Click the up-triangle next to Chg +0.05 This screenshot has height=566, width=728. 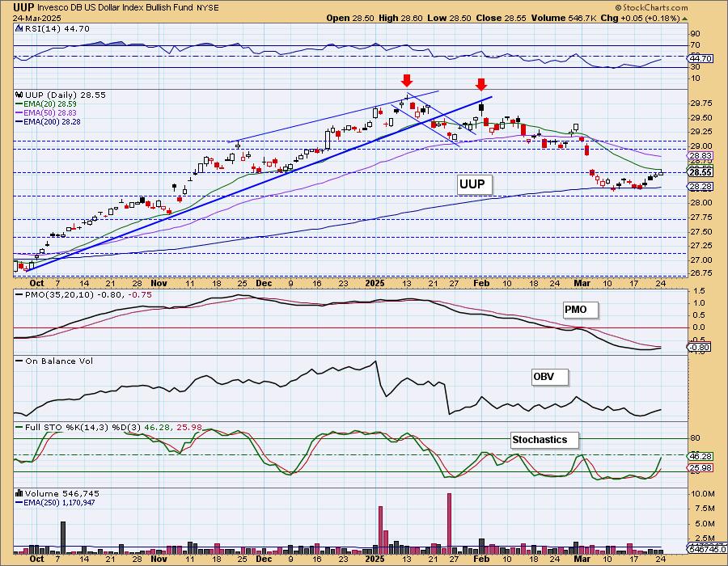point(684,19)
